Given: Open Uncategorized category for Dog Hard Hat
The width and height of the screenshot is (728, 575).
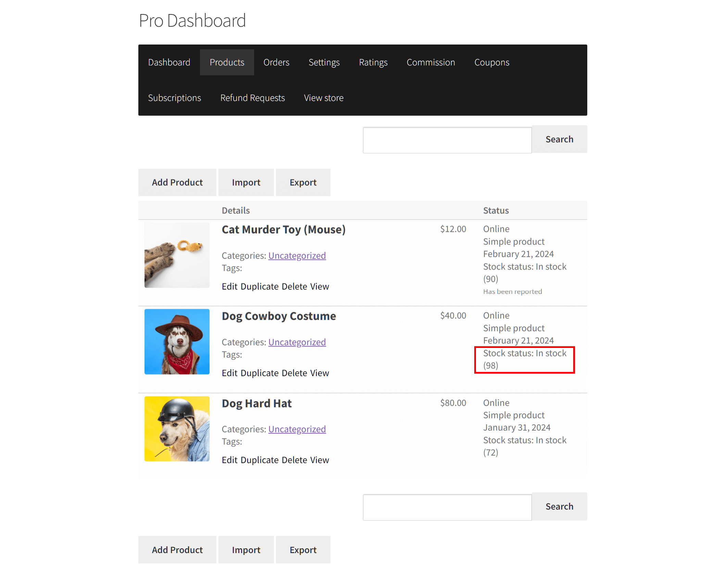Looking at the screenshot, I should 297,429.
